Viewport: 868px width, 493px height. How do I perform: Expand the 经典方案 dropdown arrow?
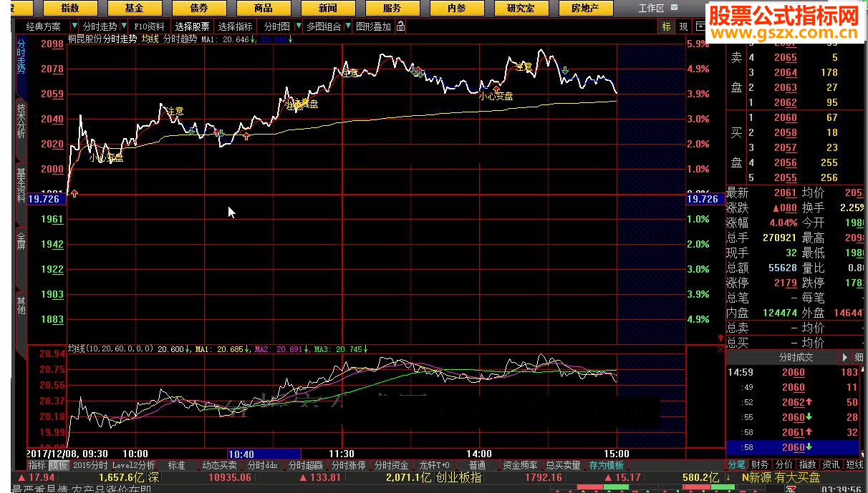point(74,26)
